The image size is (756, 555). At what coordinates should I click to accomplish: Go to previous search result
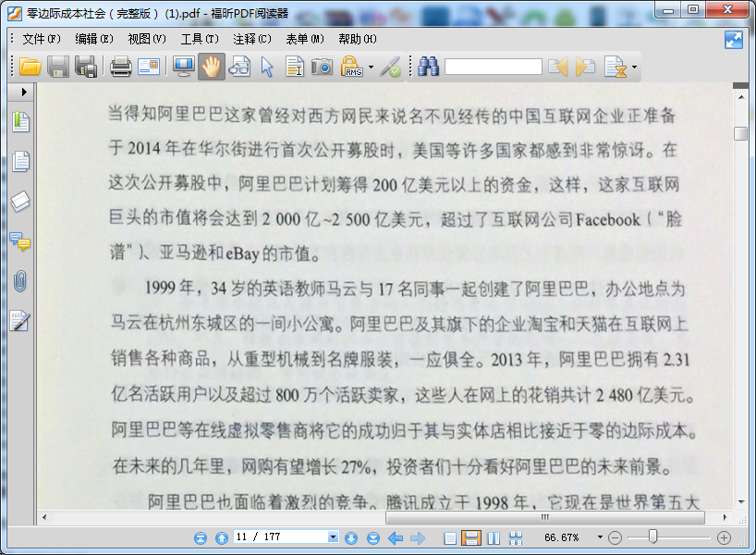(558, 67)
